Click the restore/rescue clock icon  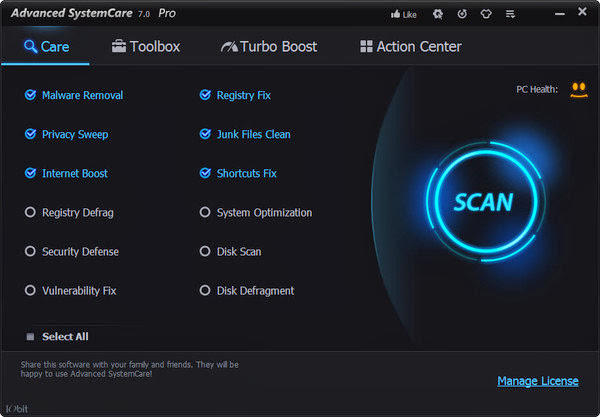click(462, 14)
